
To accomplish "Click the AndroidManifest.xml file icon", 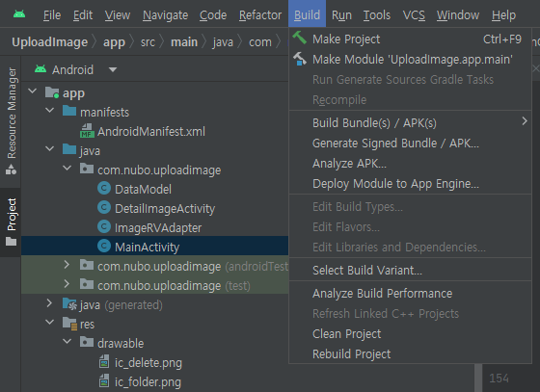I will coord(87,131).
